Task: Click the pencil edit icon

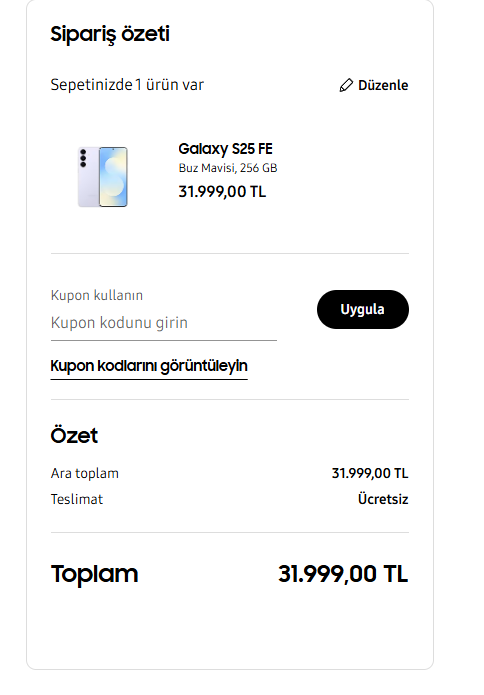Action: tap(346, 85)
